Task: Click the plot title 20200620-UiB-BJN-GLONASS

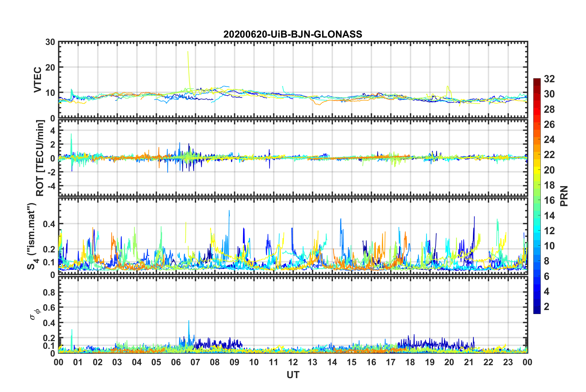Action: click(293, 34)
